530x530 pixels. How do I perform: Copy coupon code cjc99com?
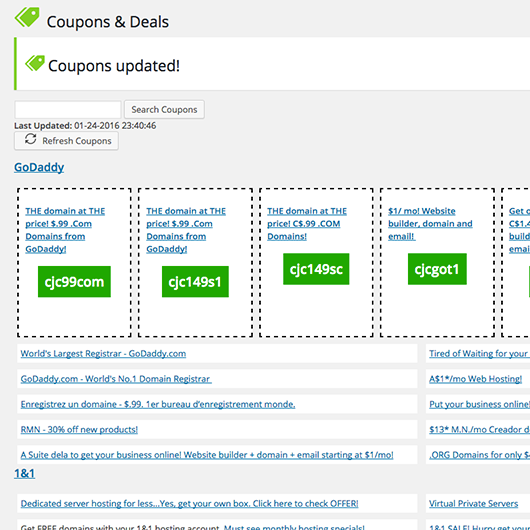coord(74,282)
